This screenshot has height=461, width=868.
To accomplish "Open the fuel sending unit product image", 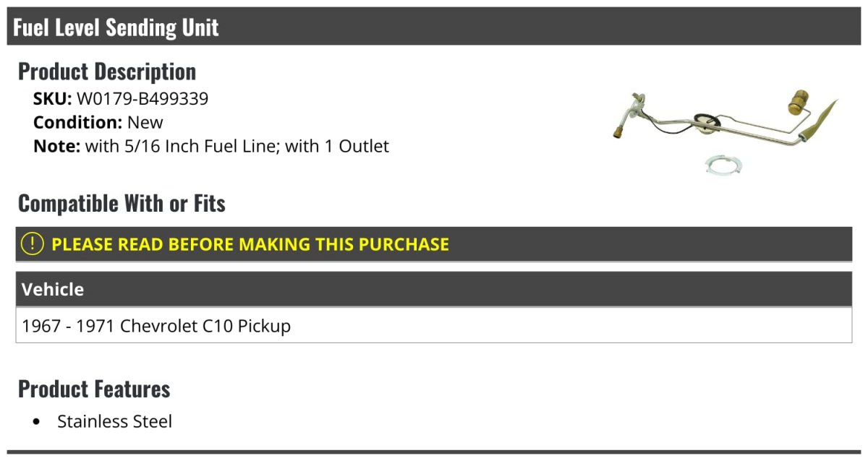I will point(726,130).
